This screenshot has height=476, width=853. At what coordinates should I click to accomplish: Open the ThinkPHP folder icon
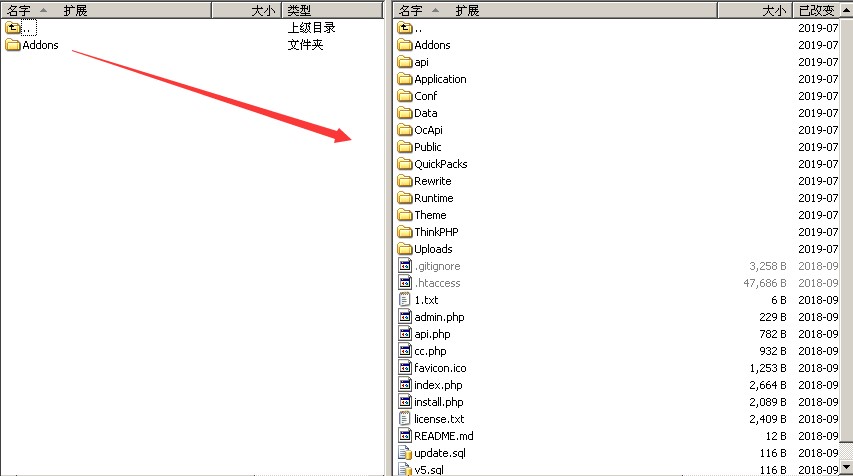405,232
